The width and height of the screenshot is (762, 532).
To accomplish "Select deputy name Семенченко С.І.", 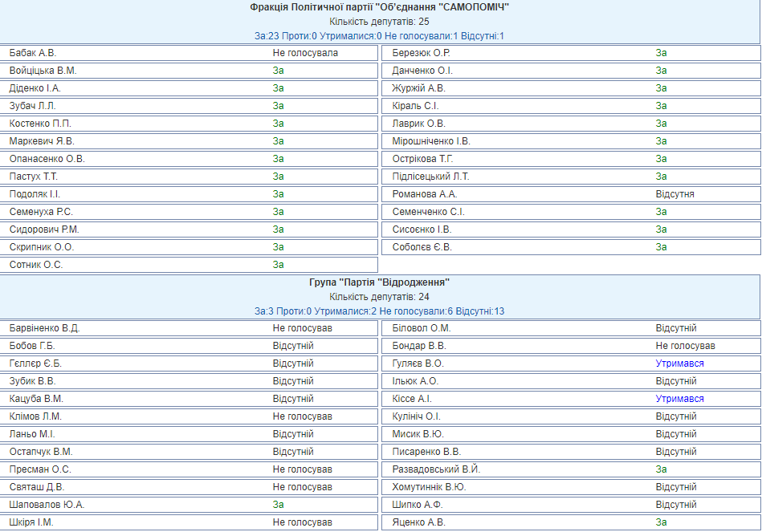I will pos(428,212).
